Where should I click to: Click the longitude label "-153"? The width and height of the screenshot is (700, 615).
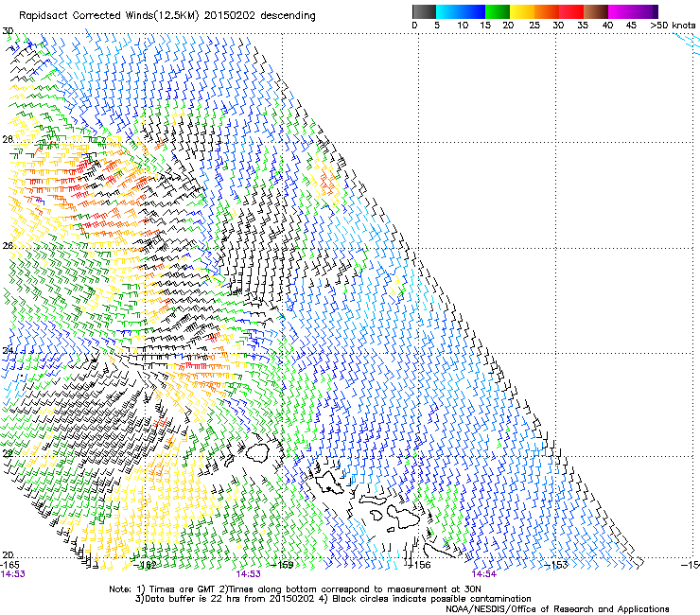[557, 565]
